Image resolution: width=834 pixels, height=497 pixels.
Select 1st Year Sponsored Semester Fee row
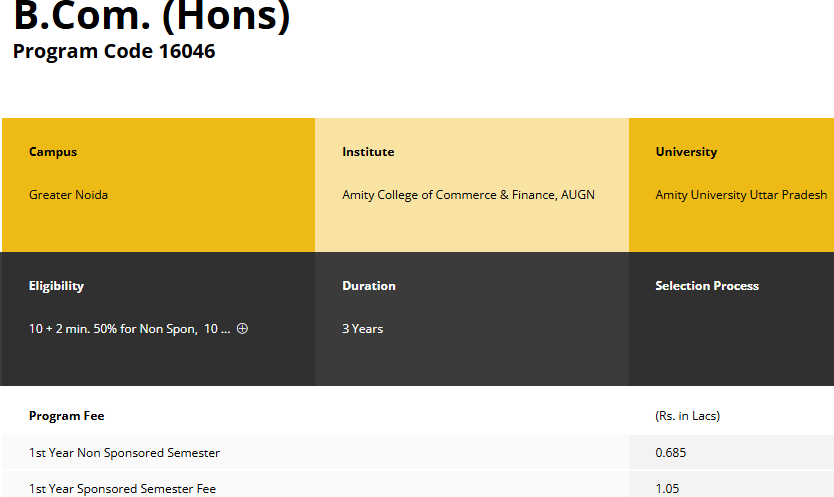(x=122, y=489)
